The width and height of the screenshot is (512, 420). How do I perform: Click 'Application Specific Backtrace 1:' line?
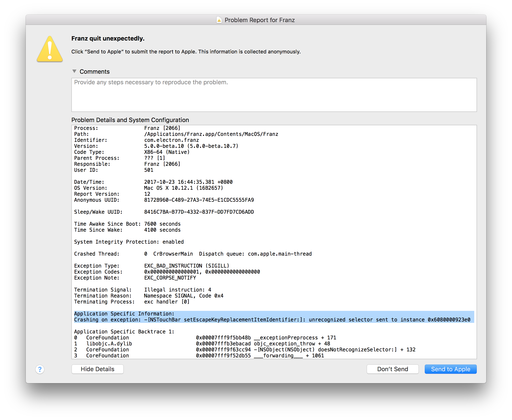coord(124,332)
